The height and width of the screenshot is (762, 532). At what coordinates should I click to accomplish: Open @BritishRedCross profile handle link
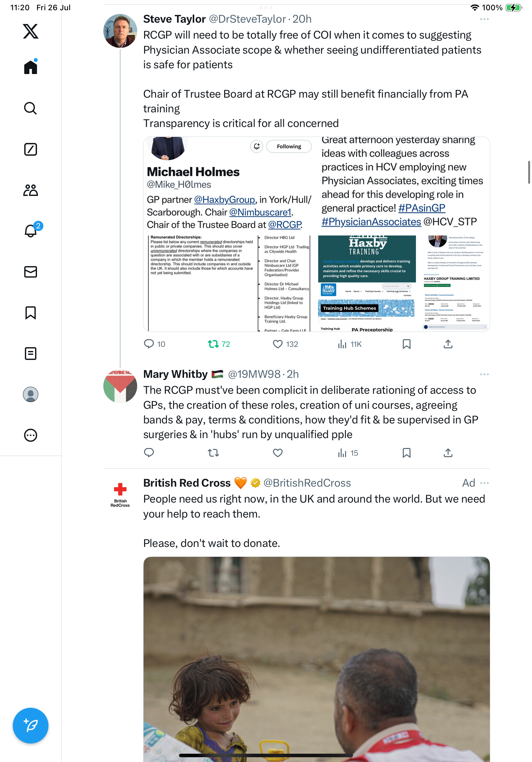[x=307, y=483]
